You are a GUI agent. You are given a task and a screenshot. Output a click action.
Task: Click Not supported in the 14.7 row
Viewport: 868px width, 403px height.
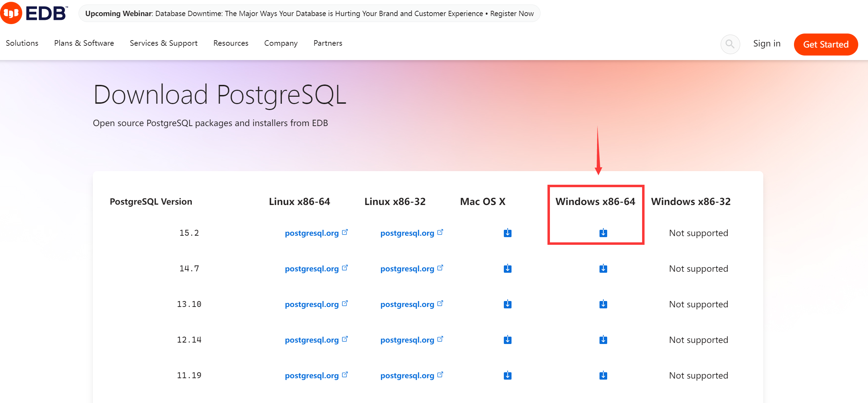point(699,269)
